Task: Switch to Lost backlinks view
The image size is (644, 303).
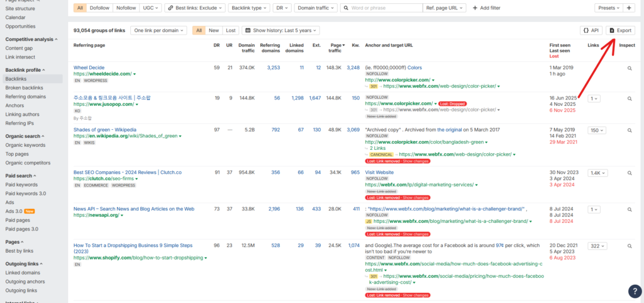Action: click(231, 30)
